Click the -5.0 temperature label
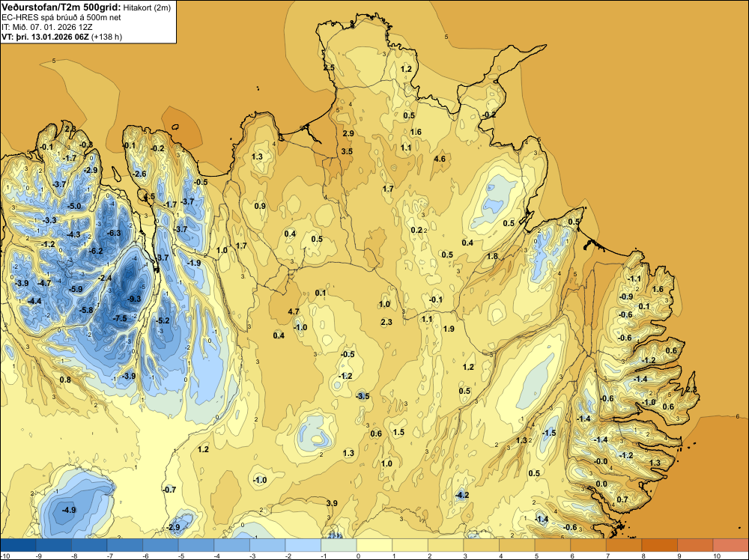This screenshot has height=560, width=749. (x=74, y=206)
